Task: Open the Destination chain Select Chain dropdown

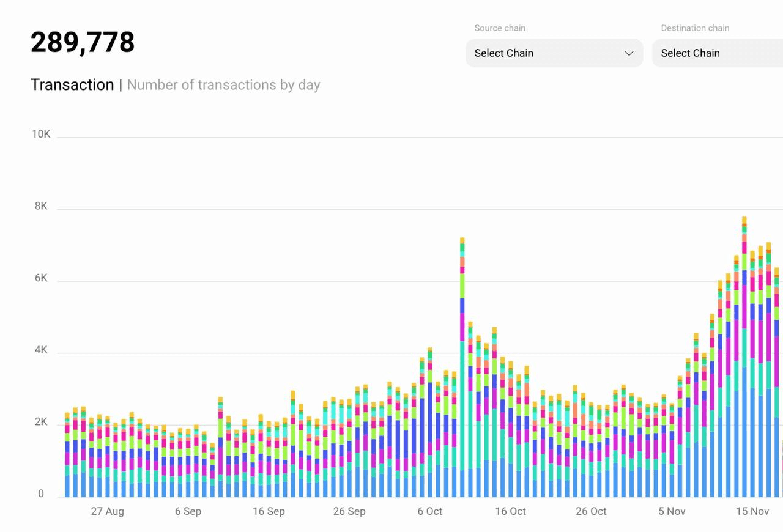Action: (718, 53)
